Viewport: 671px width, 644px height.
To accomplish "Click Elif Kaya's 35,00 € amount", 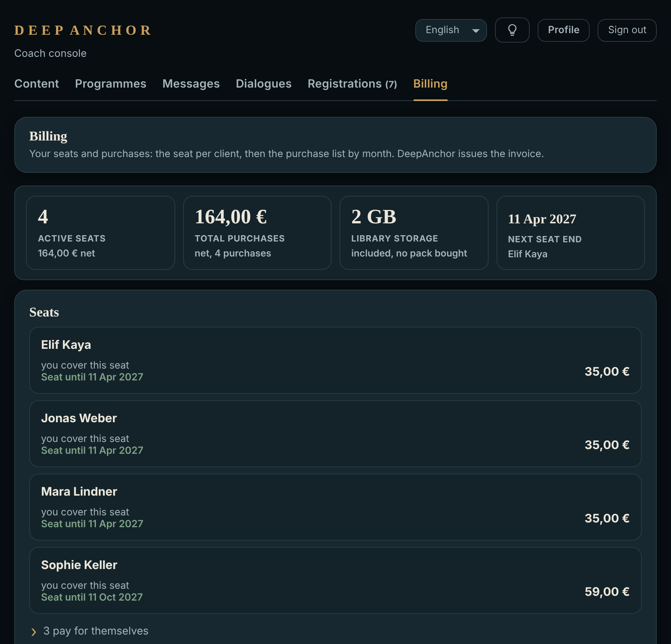I will pos(607,372).
